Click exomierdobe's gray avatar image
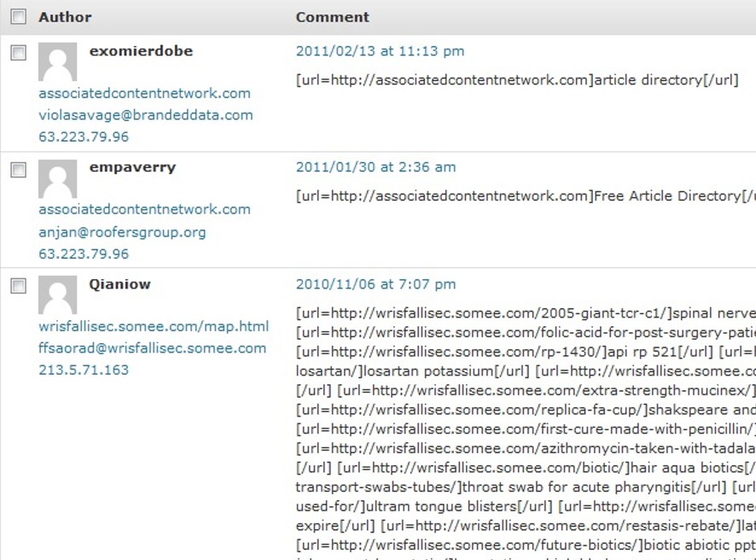The height and width of the screenshot is (560, 756). tap(57, 61)
